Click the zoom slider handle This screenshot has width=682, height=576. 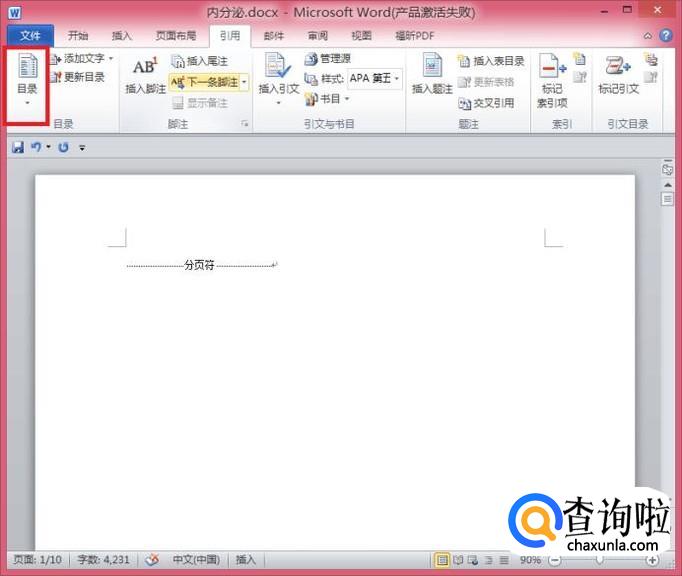pyautogui.click(x=600, y=559)
